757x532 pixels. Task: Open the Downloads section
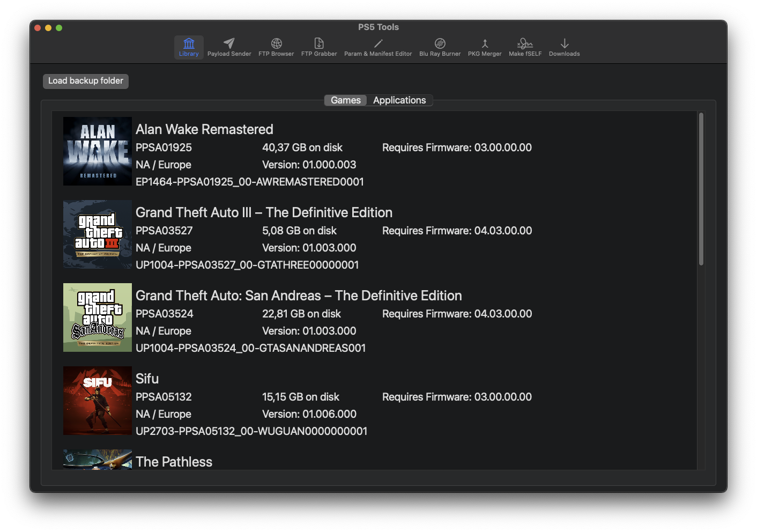click(564, 47)
